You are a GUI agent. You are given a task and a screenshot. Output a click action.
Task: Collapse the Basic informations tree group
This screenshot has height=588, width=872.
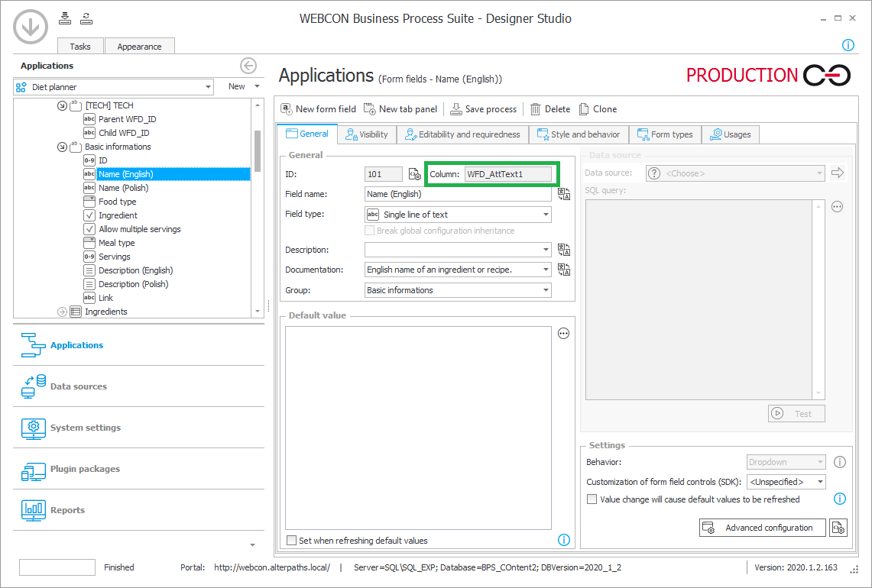(63, 147)
